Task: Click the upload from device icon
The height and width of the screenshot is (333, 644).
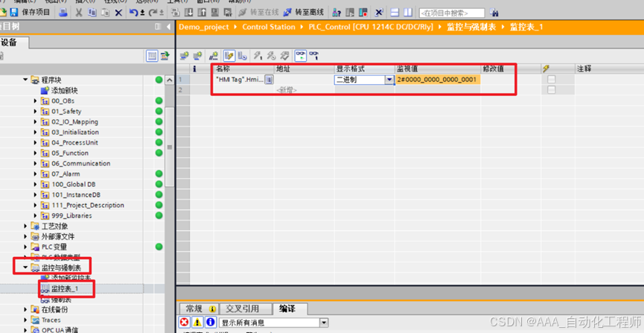Action: point(202,13)
